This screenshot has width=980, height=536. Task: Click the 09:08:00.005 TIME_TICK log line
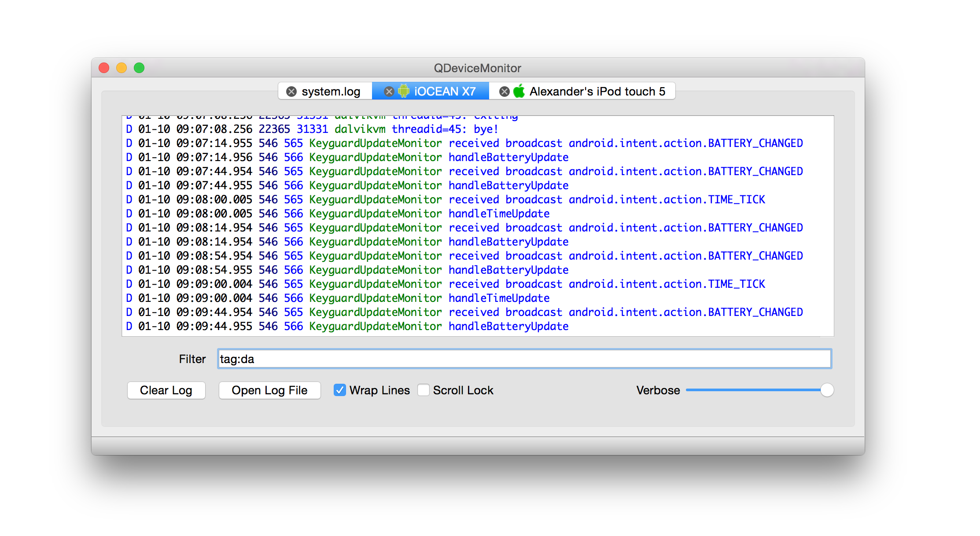445,199
